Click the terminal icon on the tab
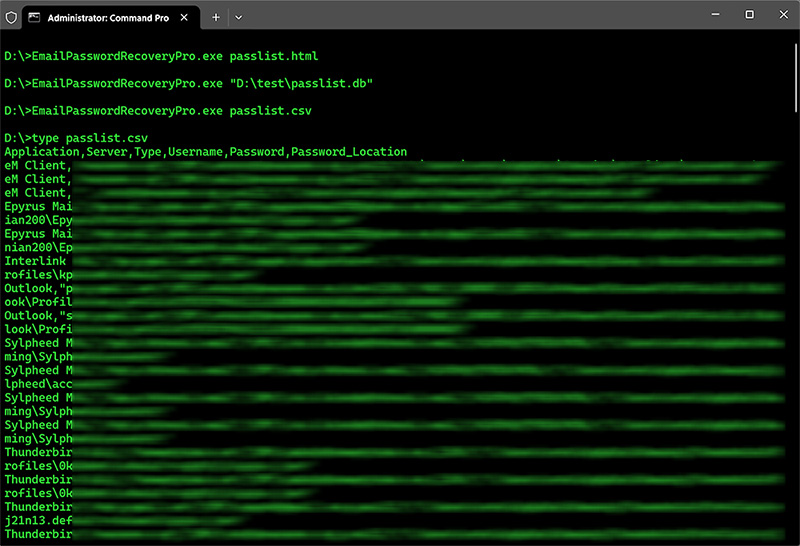This screenshot has height=546, width=800. [35, 17]
